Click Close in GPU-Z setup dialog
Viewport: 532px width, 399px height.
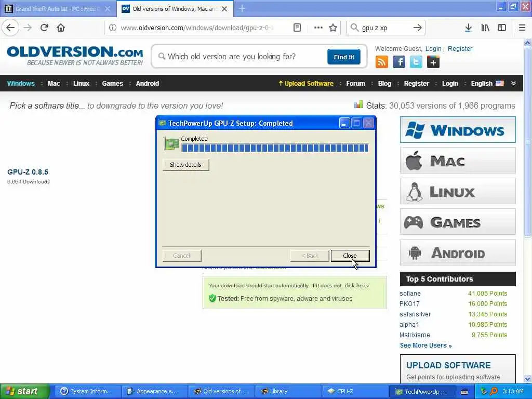point(350,256)
